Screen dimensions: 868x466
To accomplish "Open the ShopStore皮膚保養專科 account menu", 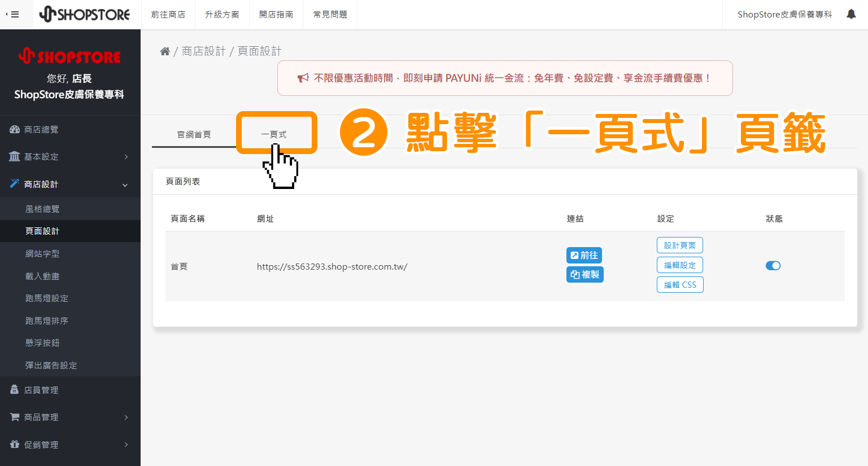I will tap(784, 15).
